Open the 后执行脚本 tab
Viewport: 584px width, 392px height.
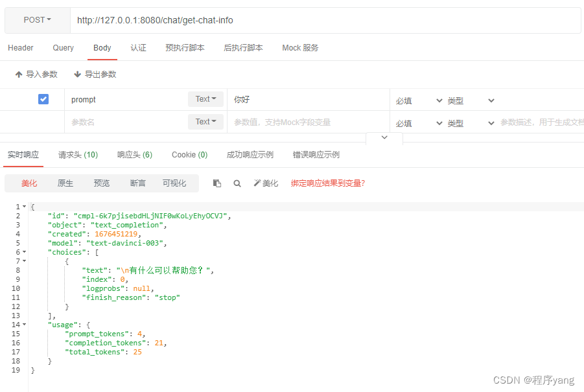click(243, 48)
